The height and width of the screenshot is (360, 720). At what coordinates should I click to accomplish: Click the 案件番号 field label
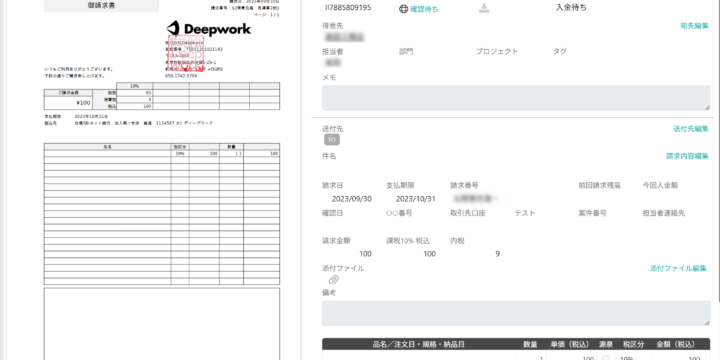pos(592,213)
